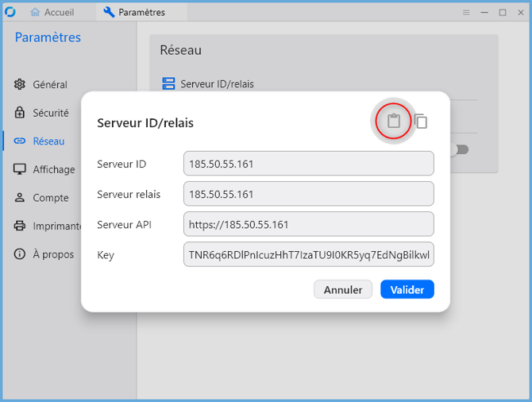Click the Sécurité lock icon
This screenshot has height=402, width=532.
20,112
